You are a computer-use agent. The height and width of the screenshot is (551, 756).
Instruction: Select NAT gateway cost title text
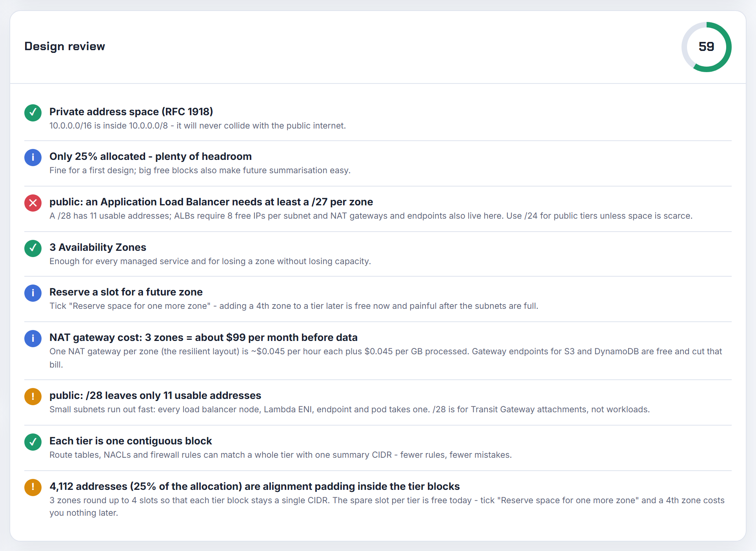click(x=204, y=337)
